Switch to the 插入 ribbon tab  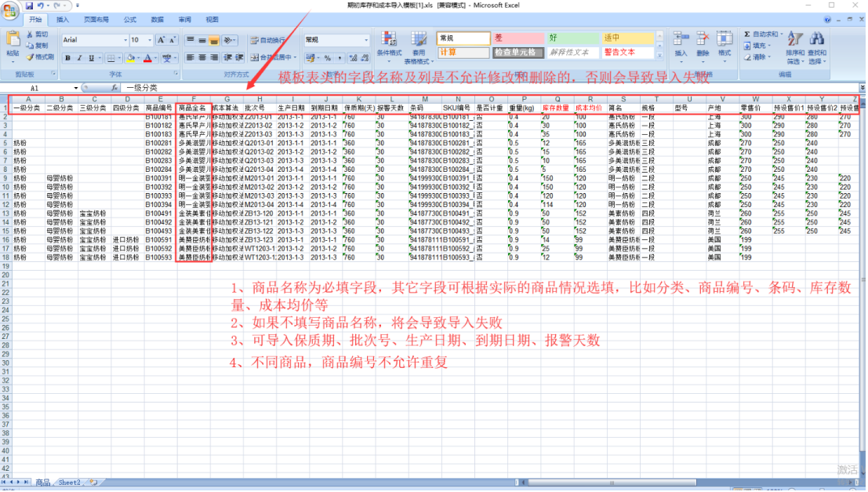coord(63,20)
